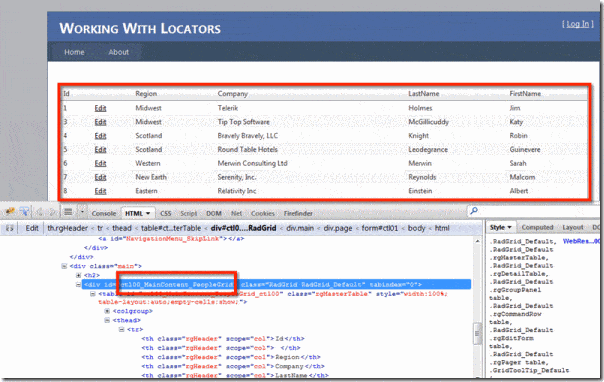This screenshot has width=604, height=382.
Task: Click scroll up arrow of HTML panel
Action: [x=478, y=241]
